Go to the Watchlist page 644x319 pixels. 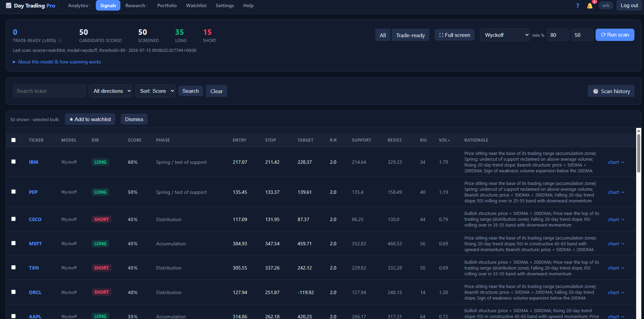(196, 5)
